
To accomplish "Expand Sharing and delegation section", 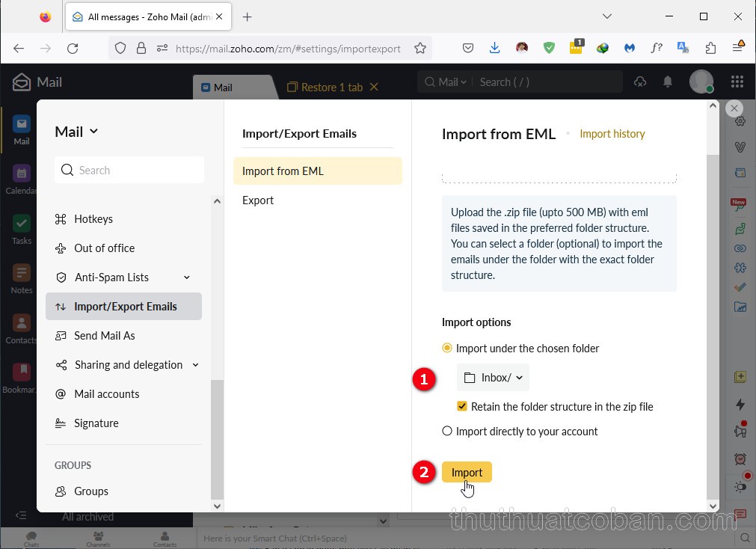I will pyautogui.click(x=195, y=365).
